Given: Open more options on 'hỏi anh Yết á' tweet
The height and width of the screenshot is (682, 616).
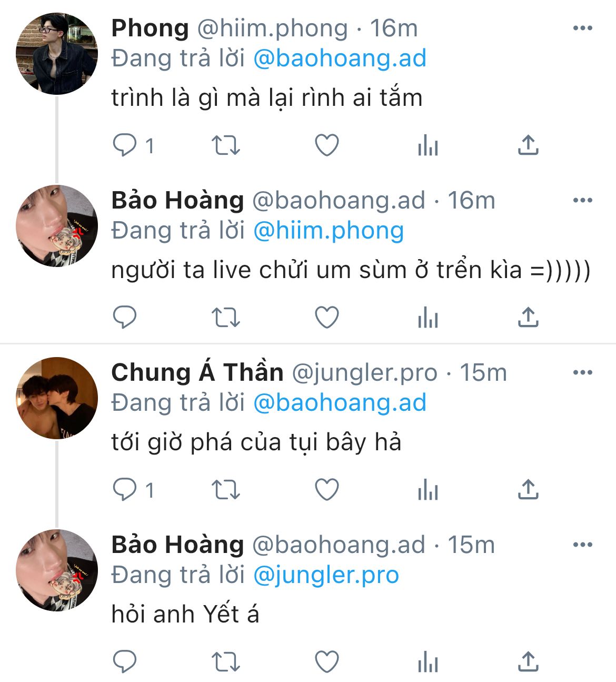Looking at the screenshot, I should (582, 545).
